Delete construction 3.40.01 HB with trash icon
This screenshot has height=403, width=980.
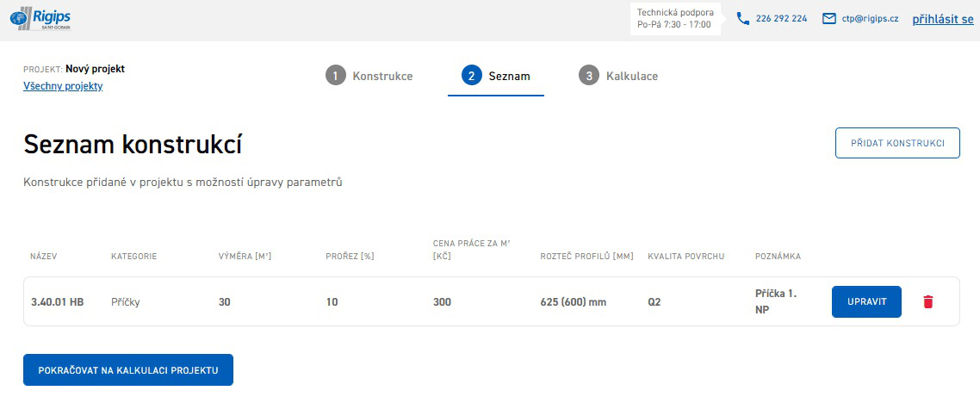click(927, 302)
